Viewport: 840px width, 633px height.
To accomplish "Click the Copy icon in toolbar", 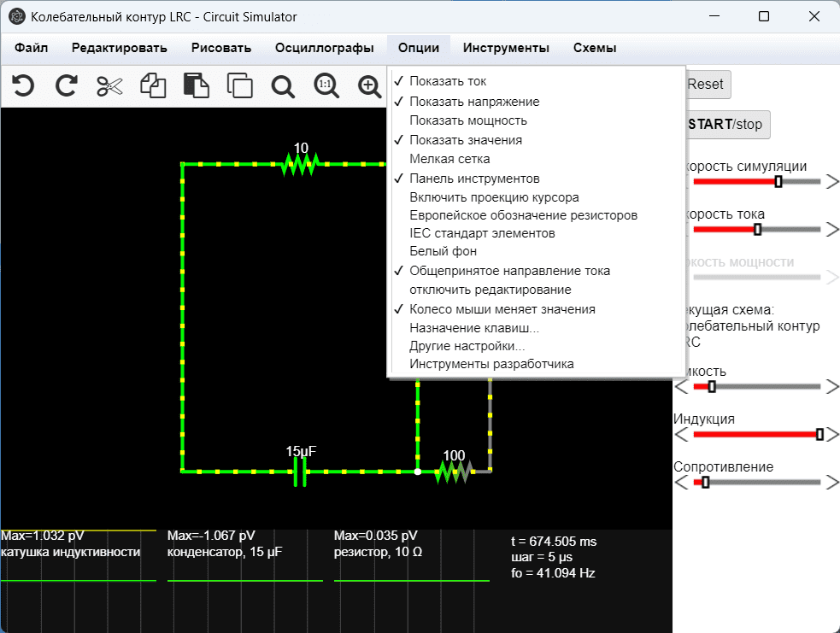I will coord(153,85).
